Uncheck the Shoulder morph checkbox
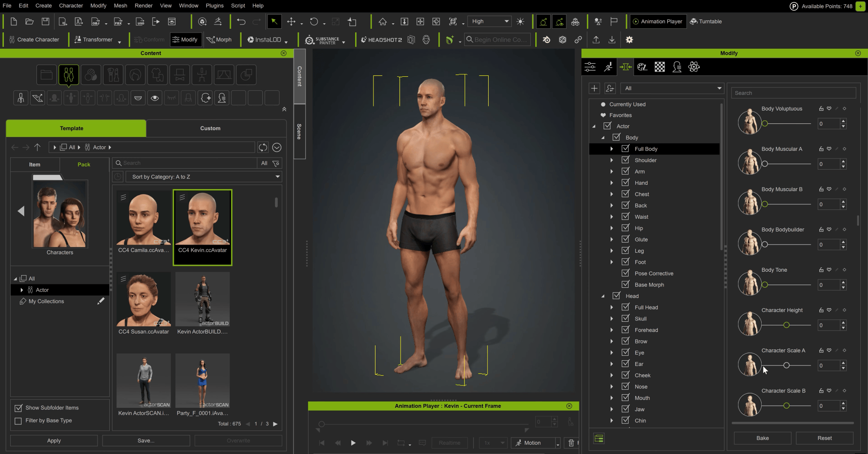This screenshot has height=454, width=868. 625,160
